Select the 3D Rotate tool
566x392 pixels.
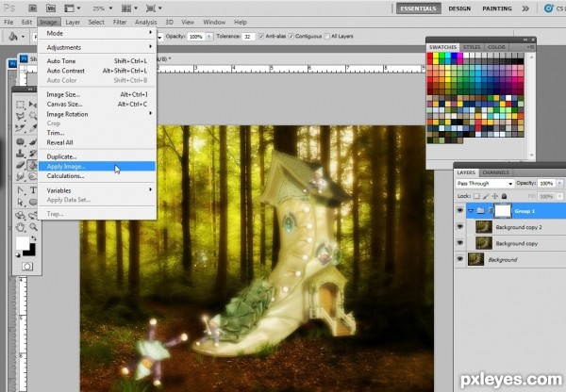click(20, 216)
